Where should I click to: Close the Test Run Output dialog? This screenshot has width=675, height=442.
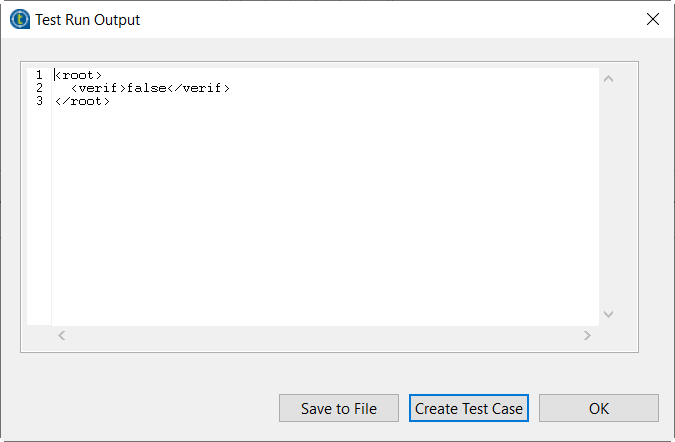tap(653, 19)
